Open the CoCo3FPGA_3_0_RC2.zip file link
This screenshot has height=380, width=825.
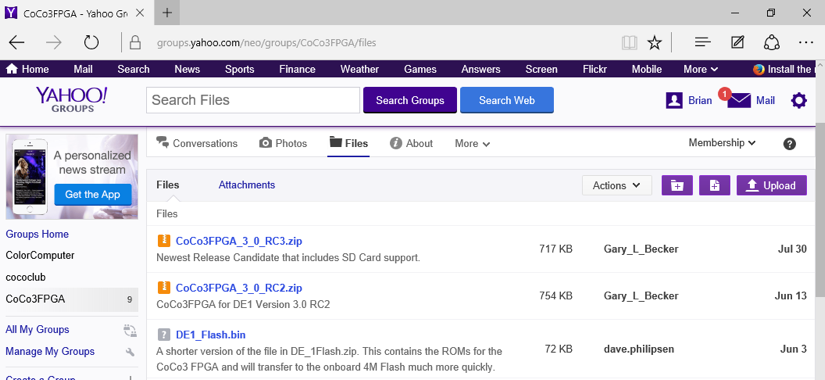239,288
